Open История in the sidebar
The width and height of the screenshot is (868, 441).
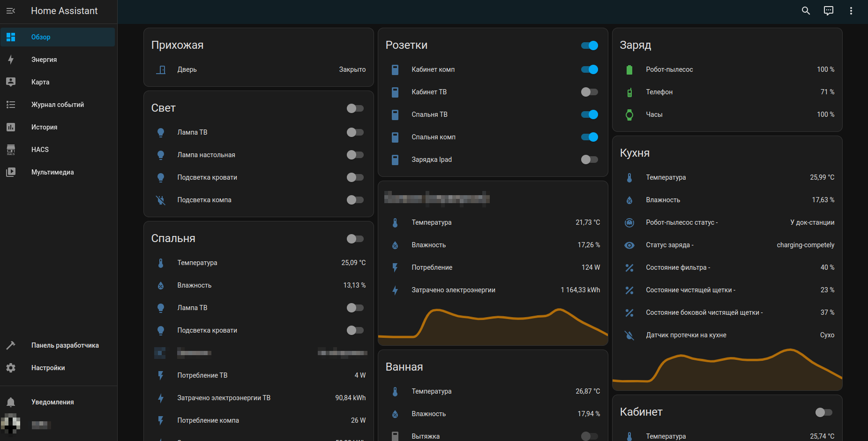[58, 127]
